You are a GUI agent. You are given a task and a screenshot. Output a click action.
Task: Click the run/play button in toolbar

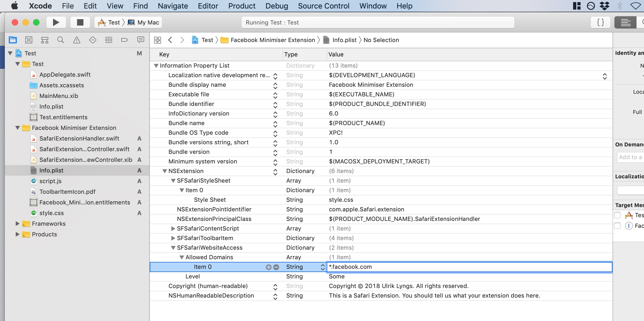pos(56,22)
